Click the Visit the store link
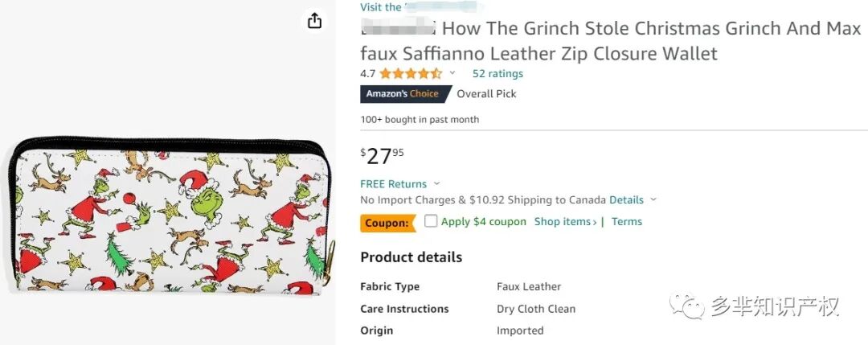The width and height of the screenshot is (868, 345). [381, 7]
